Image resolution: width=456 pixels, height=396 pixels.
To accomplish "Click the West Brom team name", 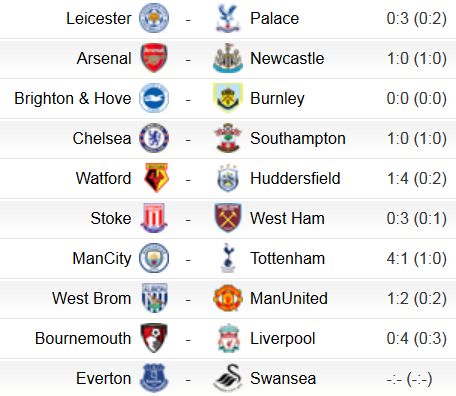I will point(92,298).
